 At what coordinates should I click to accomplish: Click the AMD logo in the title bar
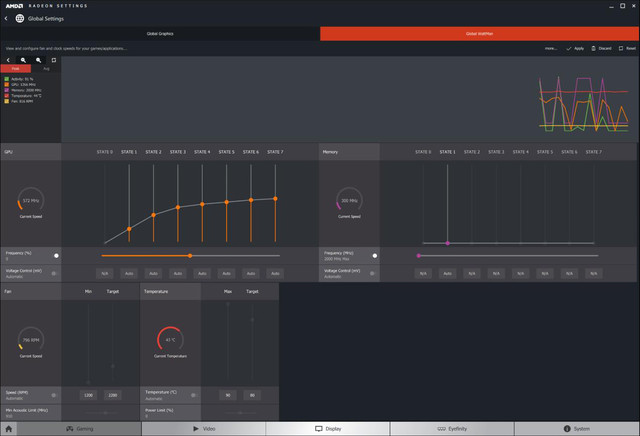tap(14, 6)
